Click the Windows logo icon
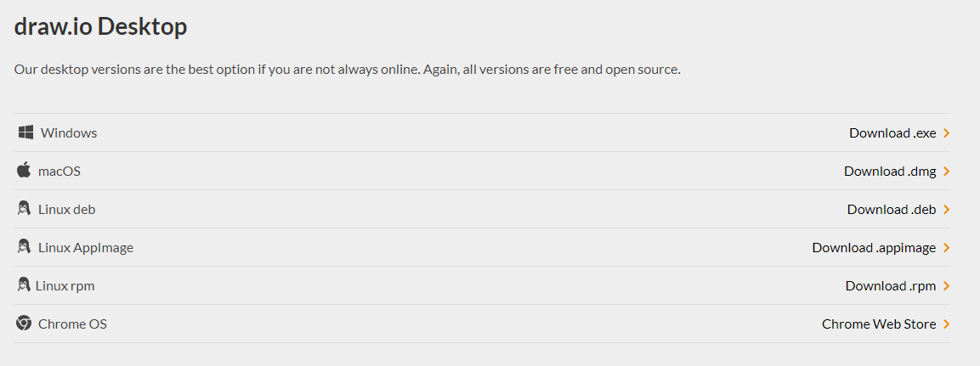 25,132
